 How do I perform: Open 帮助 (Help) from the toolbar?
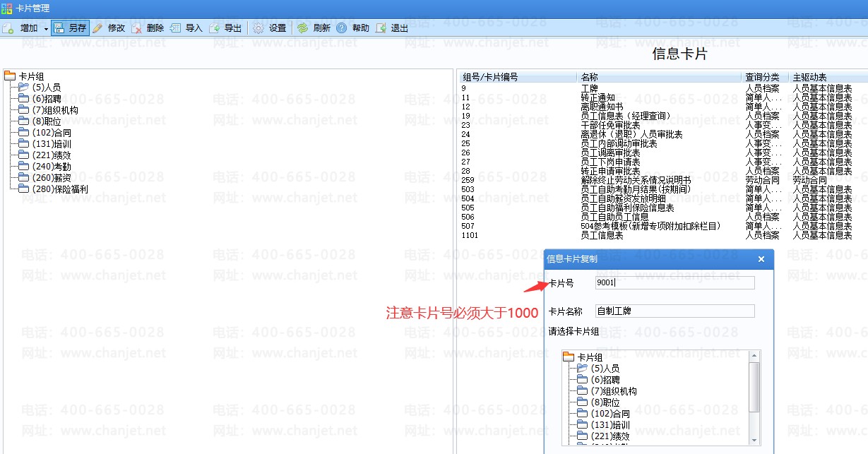(x=342, y=28)
